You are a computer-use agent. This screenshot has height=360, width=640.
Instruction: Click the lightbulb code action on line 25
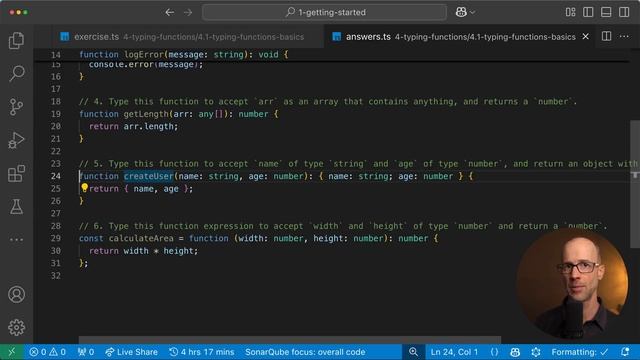[84, 188]
